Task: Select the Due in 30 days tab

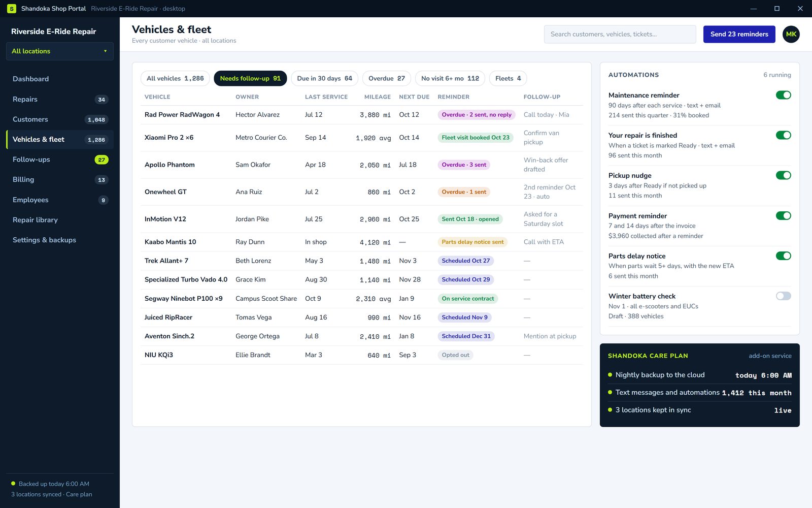Action: (324, 78)
